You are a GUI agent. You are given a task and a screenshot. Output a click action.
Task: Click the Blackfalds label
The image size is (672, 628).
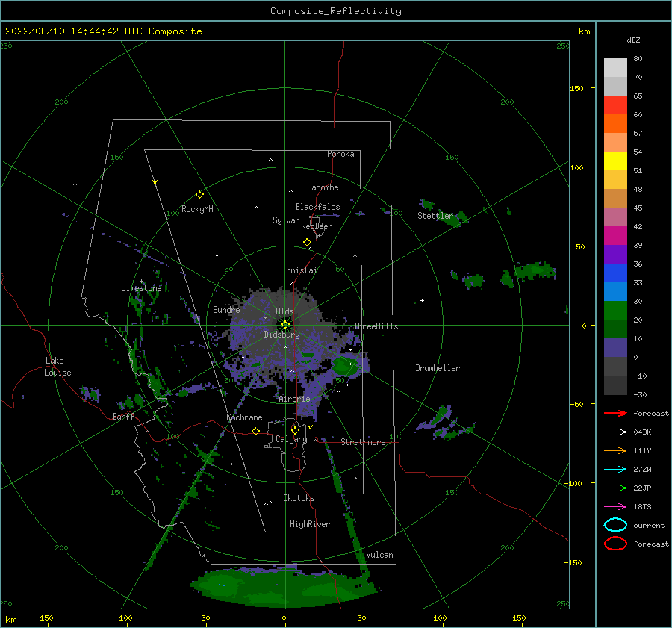click(317, 207)
